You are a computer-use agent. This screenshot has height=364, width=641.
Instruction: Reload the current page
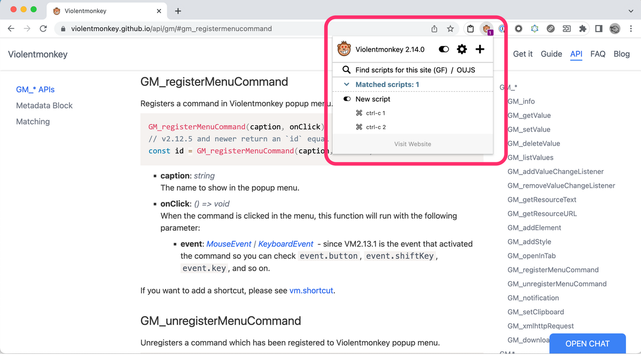(x=43, y=29)
